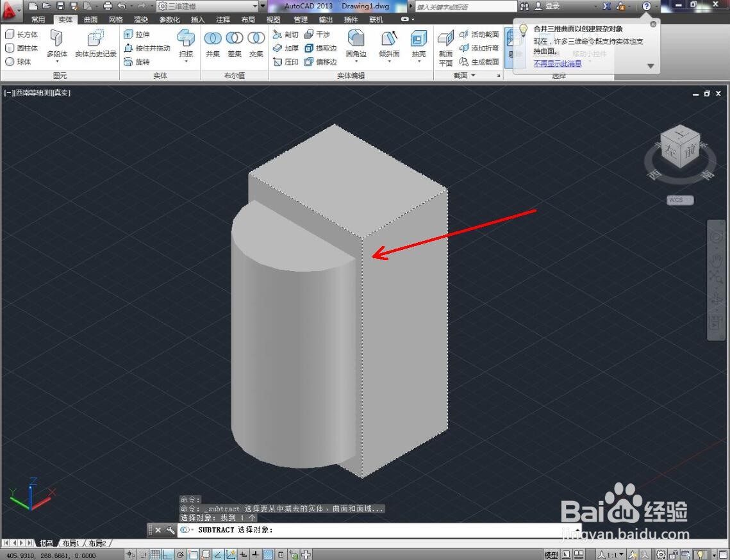Select the 球体 (Sphere) tool

click(x=19, y=62)
